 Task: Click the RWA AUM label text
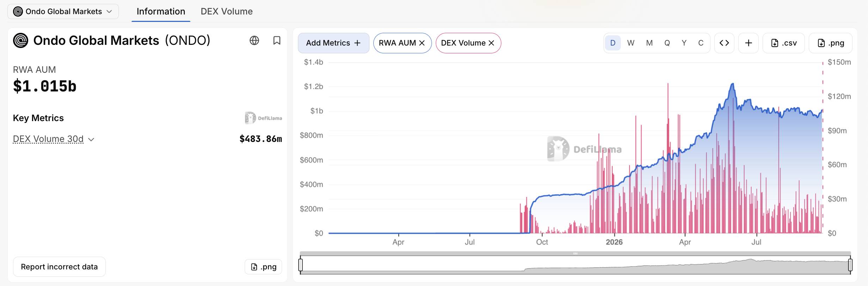pos(35,70)
